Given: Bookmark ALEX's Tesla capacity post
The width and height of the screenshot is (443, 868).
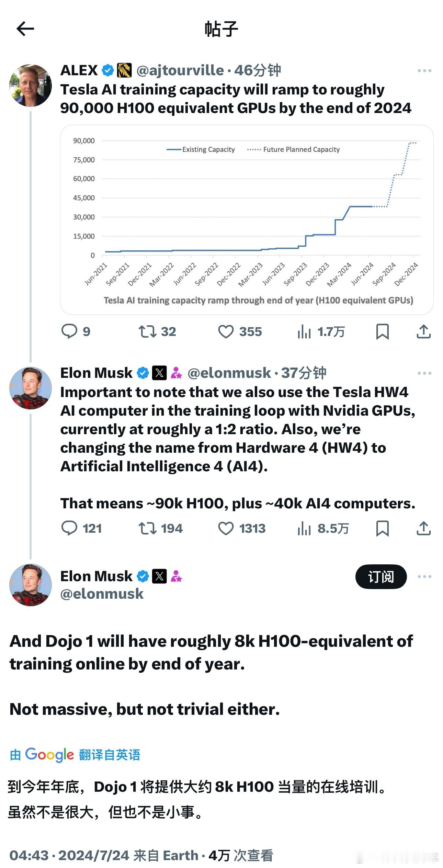Looking at the screenshot, I should click(x=382, y=331).
